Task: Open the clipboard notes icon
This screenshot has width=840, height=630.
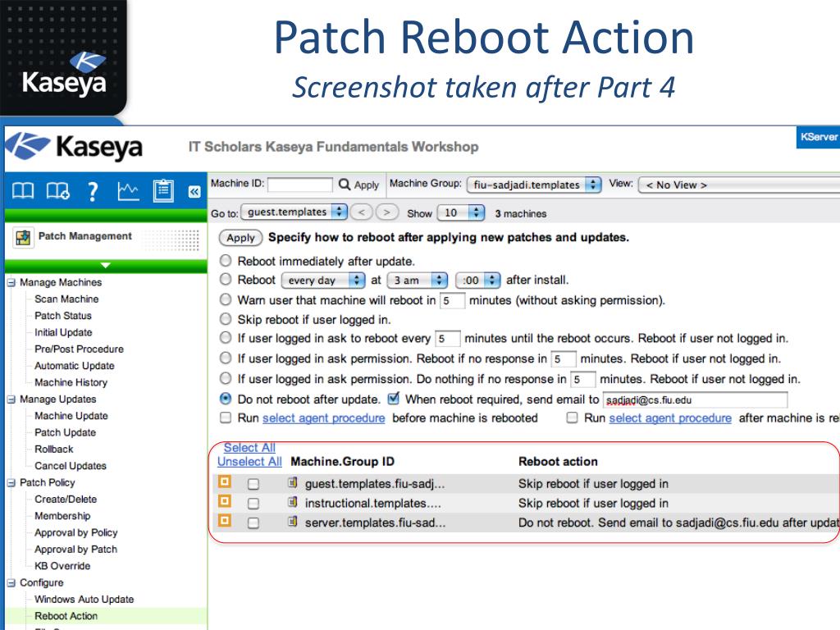Action: [163, 190]
